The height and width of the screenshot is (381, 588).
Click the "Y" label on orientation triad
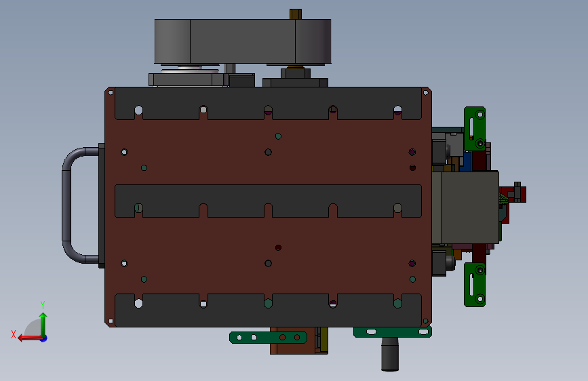(43, 304)
